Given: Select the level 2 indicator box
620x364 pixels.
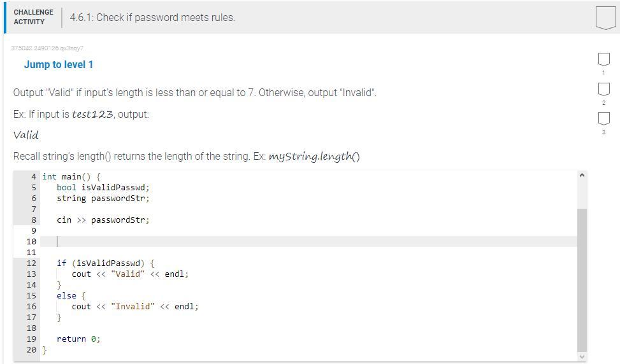Looking at the screenshot, I should pos(603,89).
